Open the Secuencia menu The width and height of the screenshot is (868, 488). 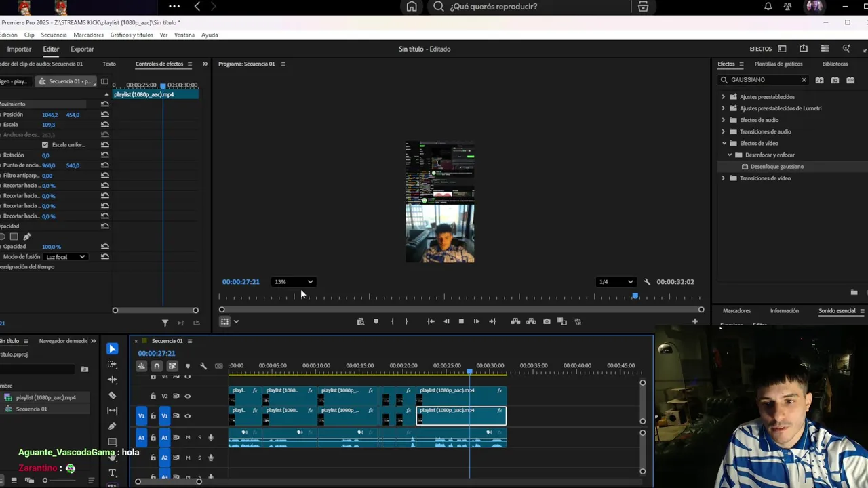click(x=54, y=35)
